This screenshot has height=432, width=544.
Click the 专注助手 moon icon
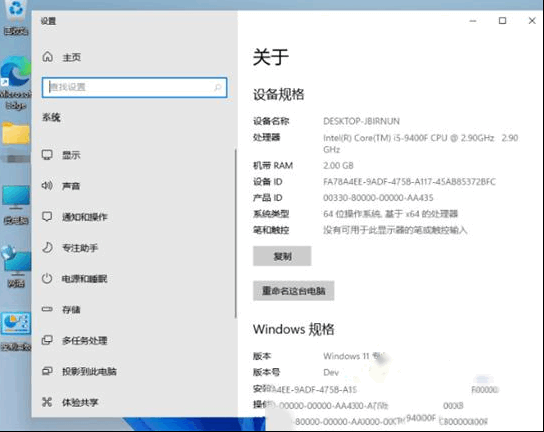[x=47, y=247]
